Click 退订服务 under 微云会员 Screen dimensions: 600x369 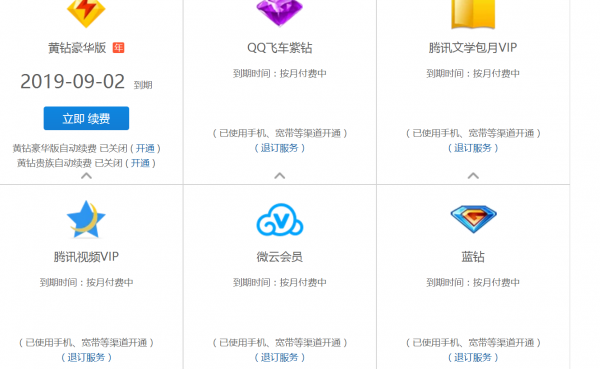(x=280, y=358)
